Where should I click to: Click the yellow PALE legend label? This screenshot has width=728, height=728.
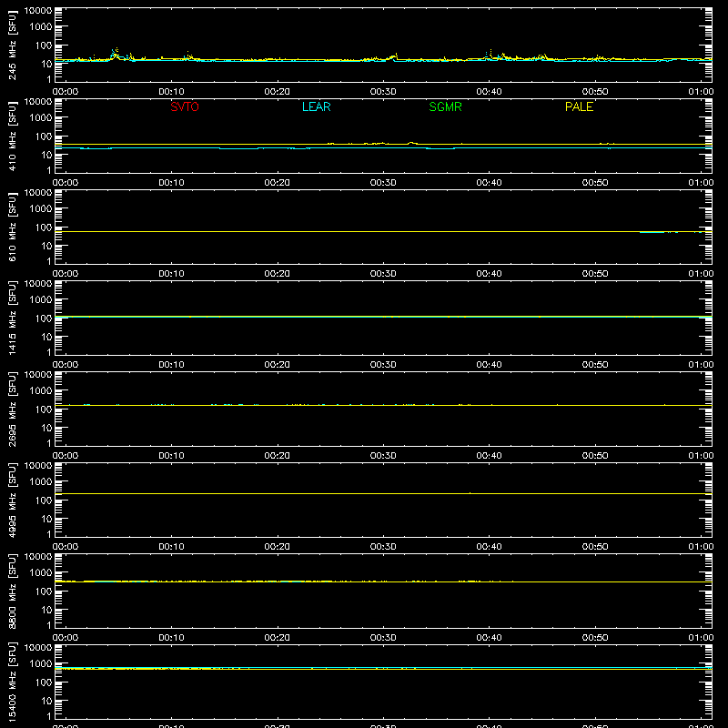point(579,106)
